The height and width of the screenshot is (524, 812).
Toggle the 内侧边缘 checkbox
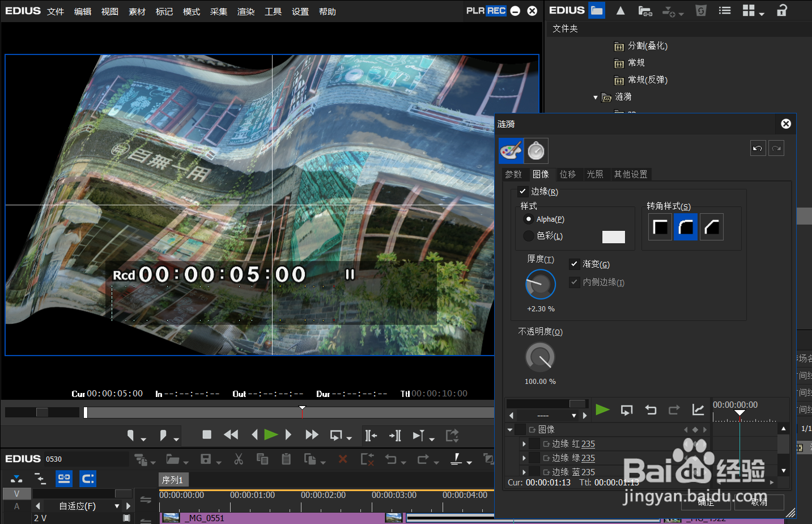pyautogui.click(x=574, y=282)
